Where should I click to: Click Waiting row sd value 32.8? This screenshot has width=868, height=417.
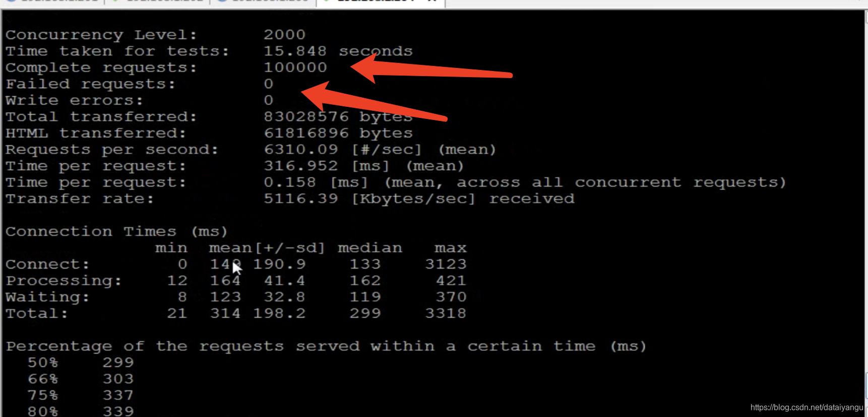coord(284,297)
